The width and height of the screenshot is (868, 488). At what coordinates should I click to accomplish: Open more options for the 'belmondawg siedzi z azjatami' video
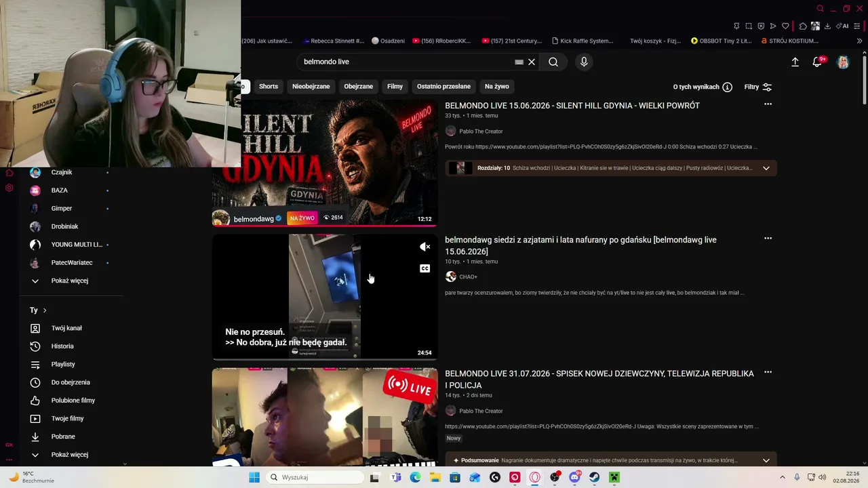[x=768, y=239]
